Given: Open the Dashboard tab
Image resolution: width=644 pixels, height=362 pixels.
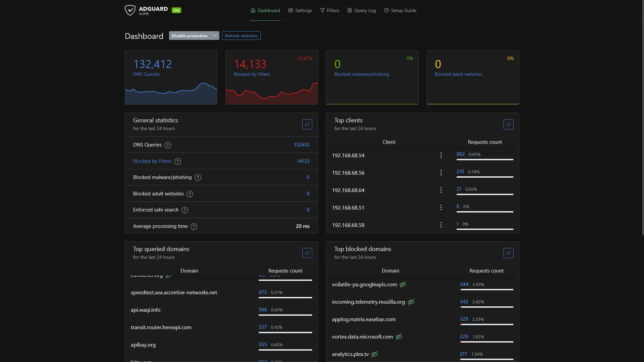Looking at the screenshot, I should click(265, 10).
